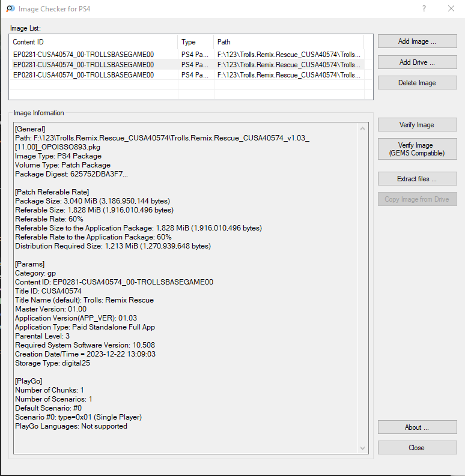
Task: Click the Add Image button
Action: click(417, 41)
